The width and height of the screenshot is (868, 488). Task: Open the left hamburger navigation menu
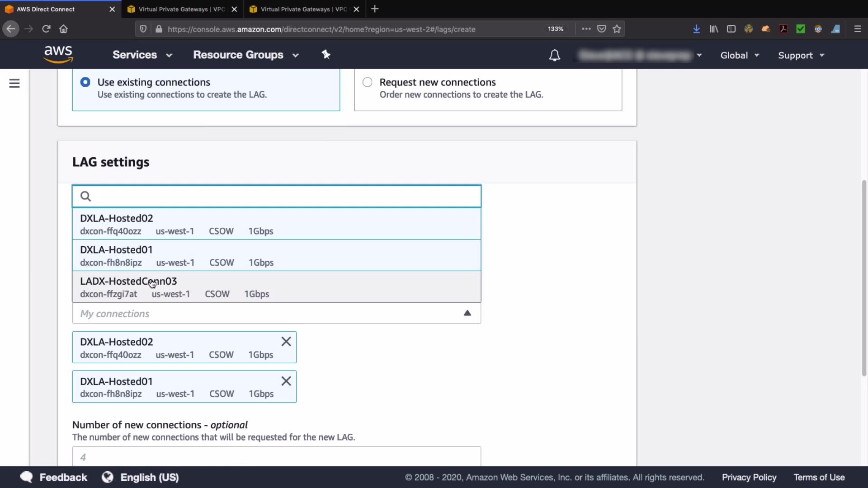click(x=14, y=84)
